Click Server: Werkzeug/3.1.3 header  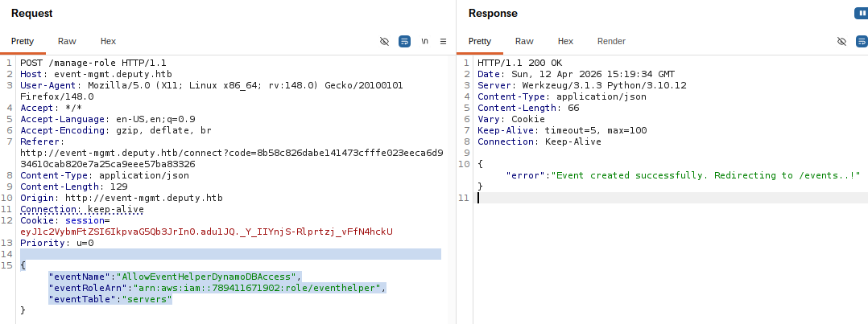[x=582, y=85]
